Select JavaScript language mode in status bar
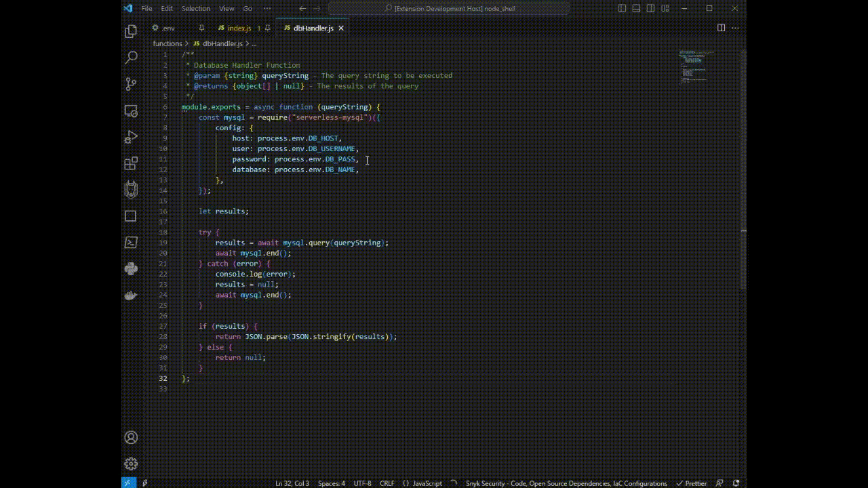The height and width of the screenshot is (488, 868). click(x=427, y=483)
